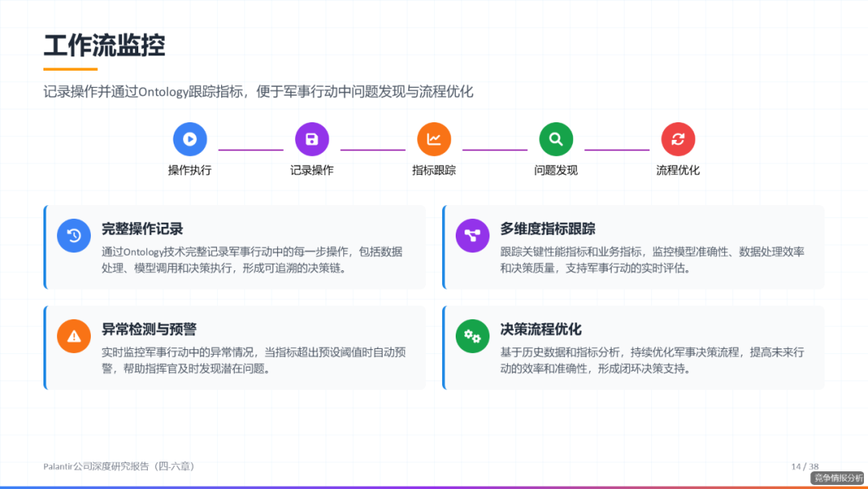Click the blue play icon above 操作执行
The image size is (868, 489).
[x=190, y=139]
